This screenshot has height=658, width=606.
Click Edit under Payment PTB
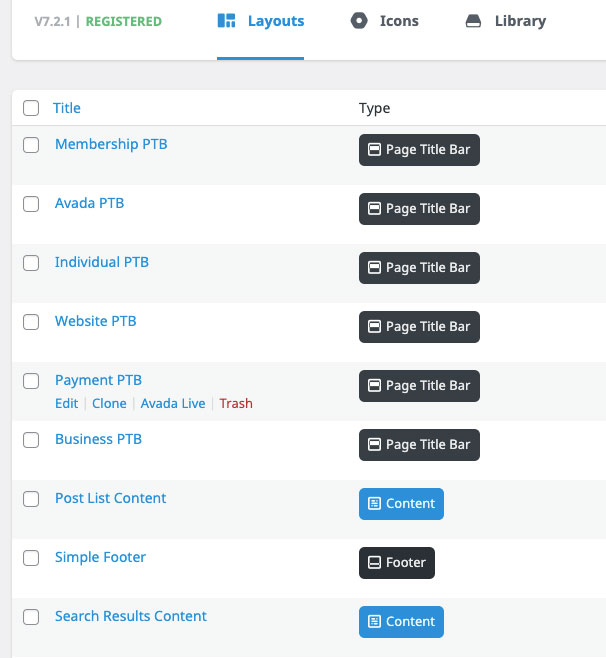(67, 403)
